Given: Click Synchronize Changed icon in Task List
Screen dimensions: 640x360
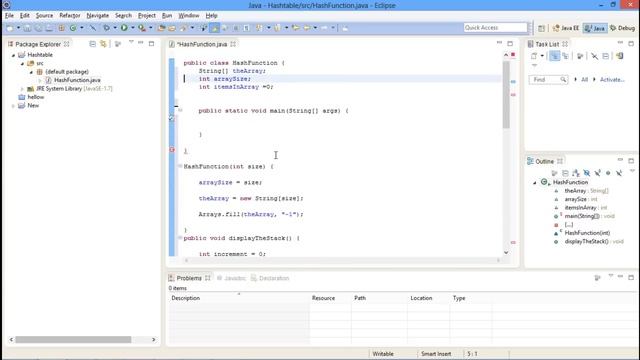Looking at the screenshot, I should (620, 56).
